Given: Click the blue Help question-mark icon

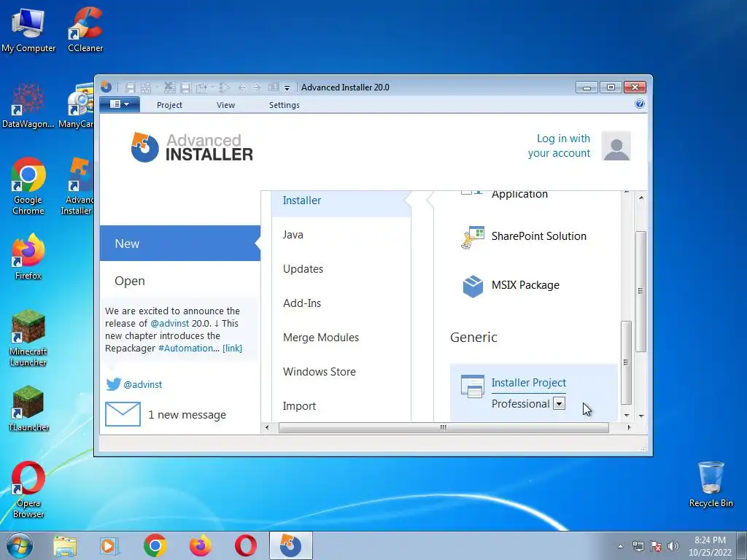Looking at the screenshot, I should tap(639, 104).
